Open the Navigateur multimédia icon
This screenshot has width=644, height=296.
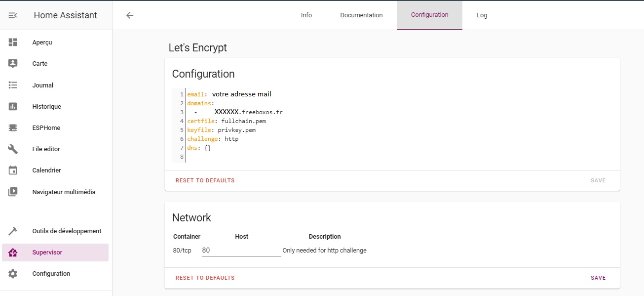click(x=13, y=192)
